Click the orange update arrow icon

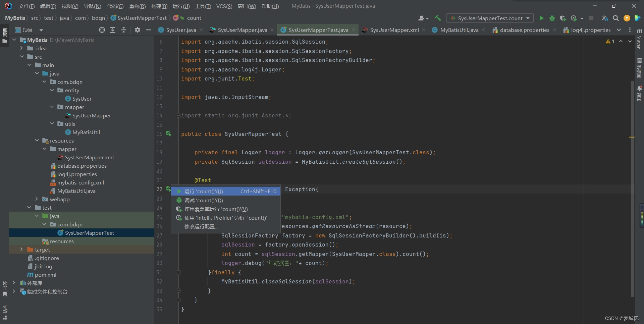coord(627,18)
